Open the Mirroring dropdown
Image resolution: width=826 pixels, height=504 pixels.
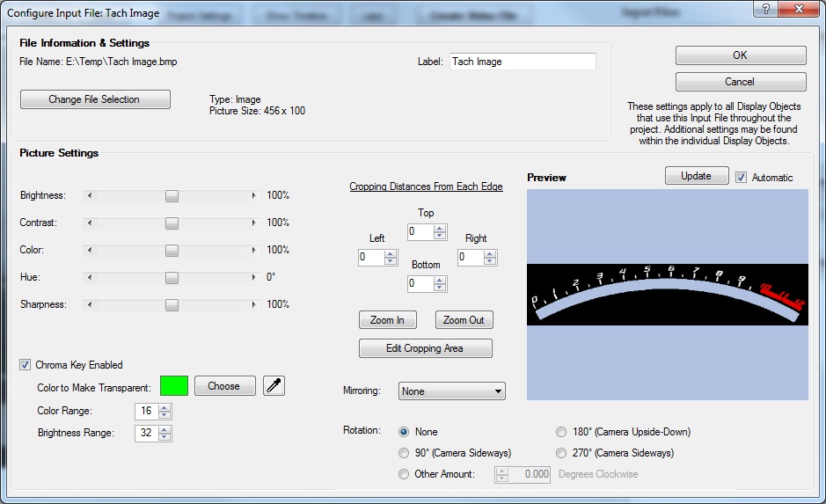coord(452,391)
